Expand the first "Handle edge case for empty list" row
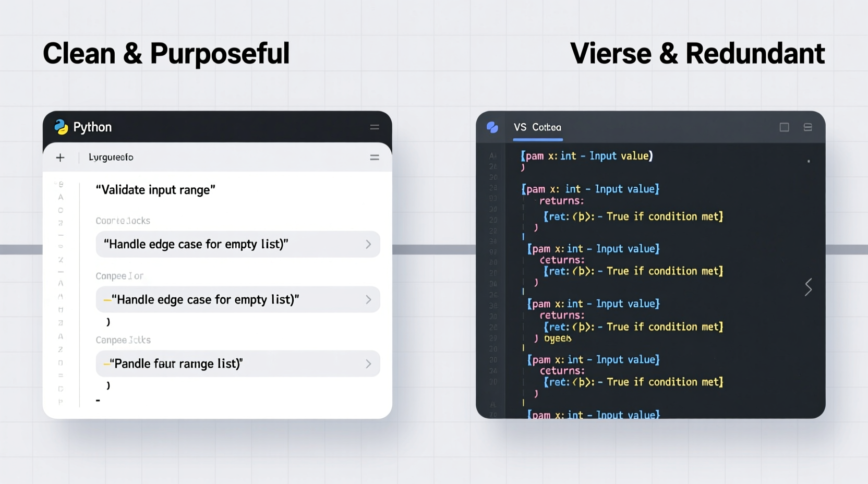868x484 pixels. click(238, 244)
